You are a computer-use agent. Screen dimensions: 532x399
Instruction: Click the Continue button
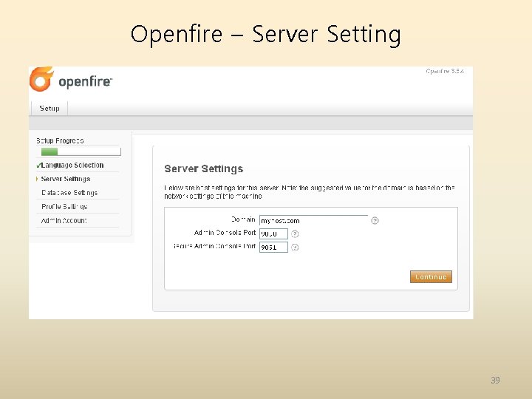(431, 276)
